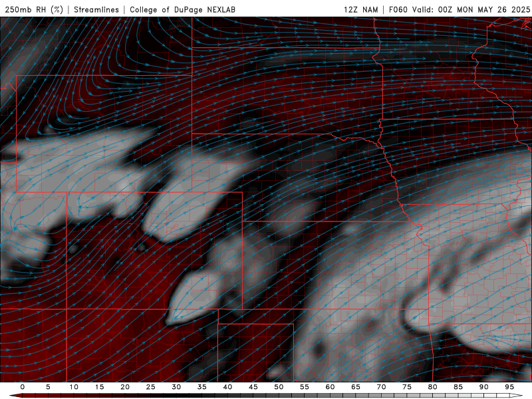Click the 0 label on the color scale

point(23,387)
